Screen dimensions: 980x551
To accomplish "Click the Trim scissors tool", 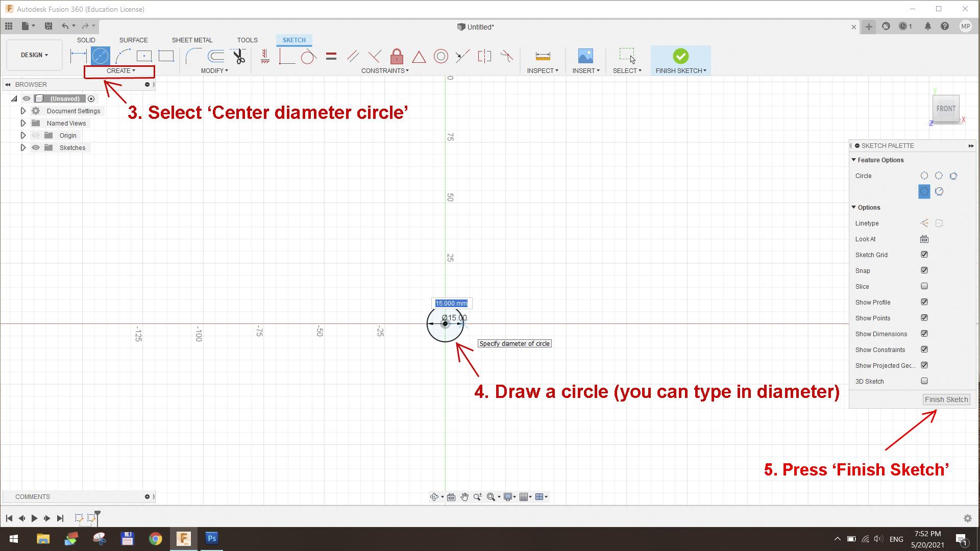I will [238, 56].
